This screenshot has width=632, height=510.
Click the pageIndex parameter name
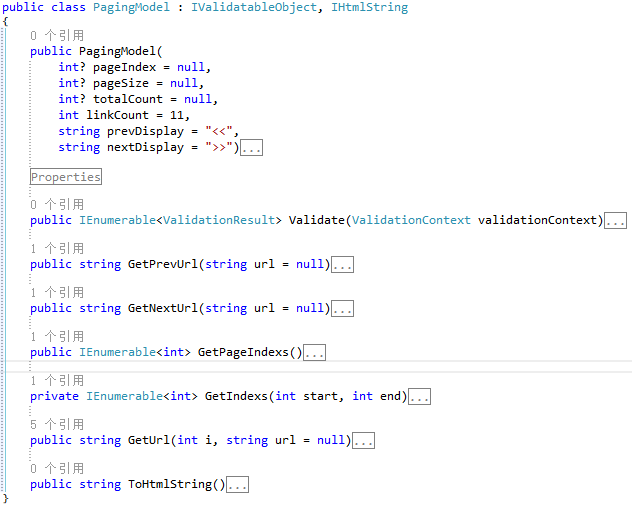point(125,67)
